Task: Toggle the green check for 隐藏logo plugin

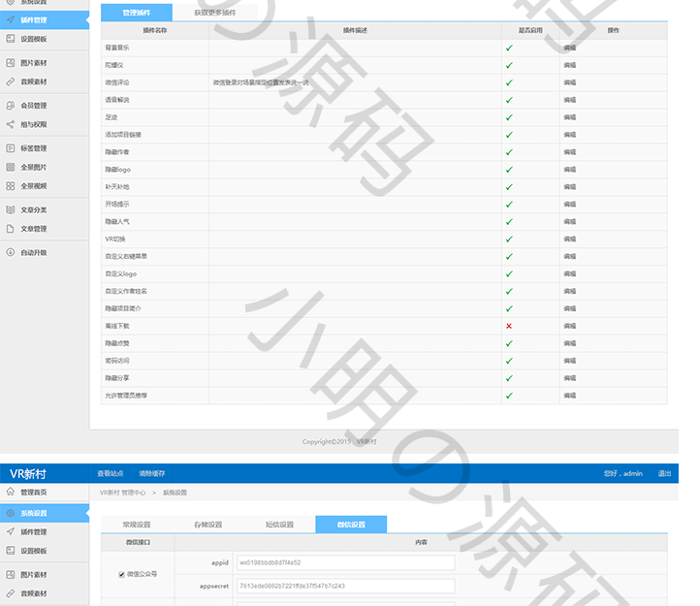Action: coord(509,170)
